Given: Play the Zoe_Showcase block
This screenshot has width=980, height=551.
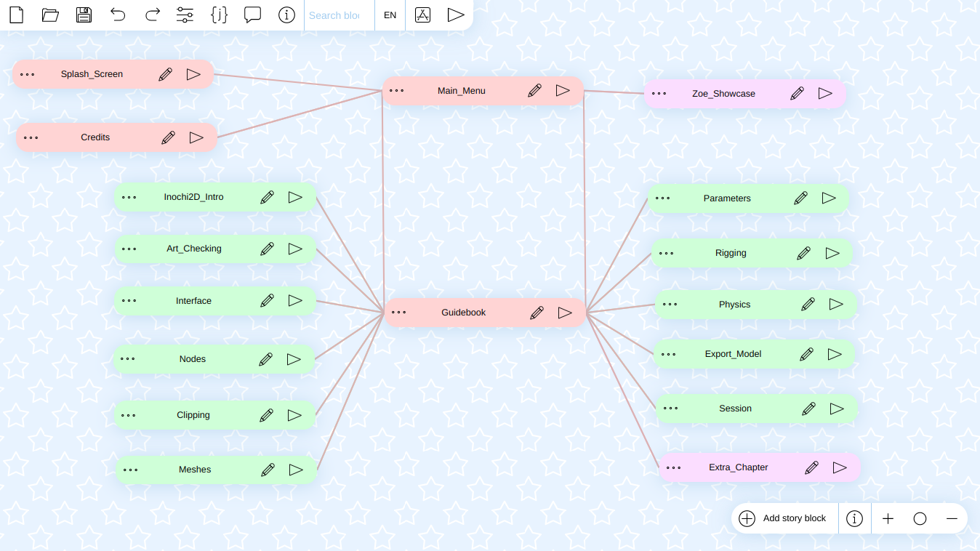Looking at the screenshot, I should click(825, 94).
